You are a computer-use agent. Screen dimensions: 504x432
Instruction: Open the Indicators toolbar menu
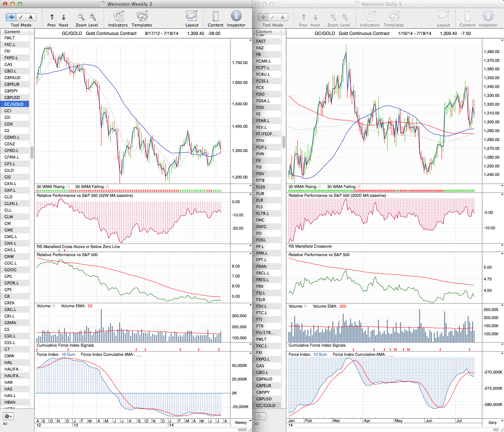coord(118,17)
